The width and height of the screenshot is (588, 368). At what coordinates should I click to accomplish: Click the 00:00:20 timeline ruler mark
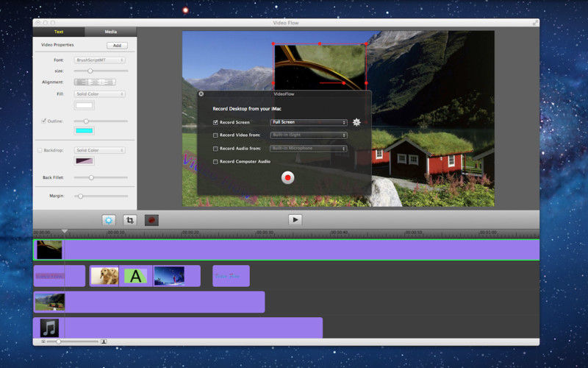[x=190, y=233]
